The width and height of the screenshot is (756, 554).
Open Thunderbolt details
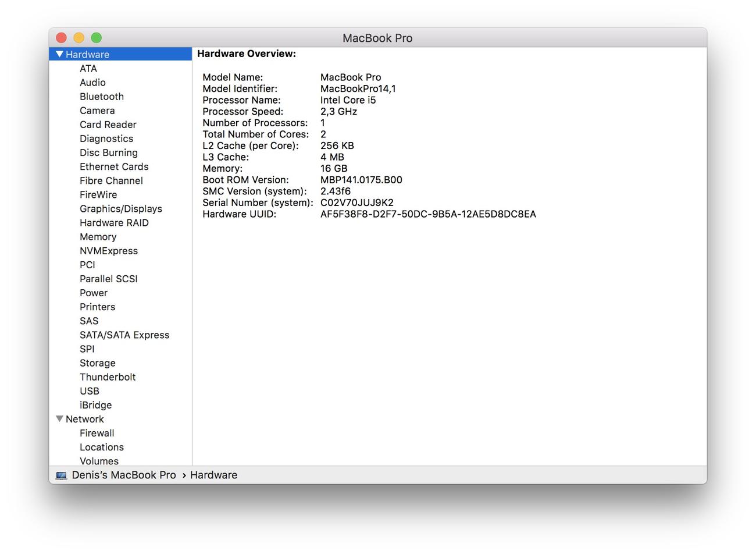click(108, 377)
